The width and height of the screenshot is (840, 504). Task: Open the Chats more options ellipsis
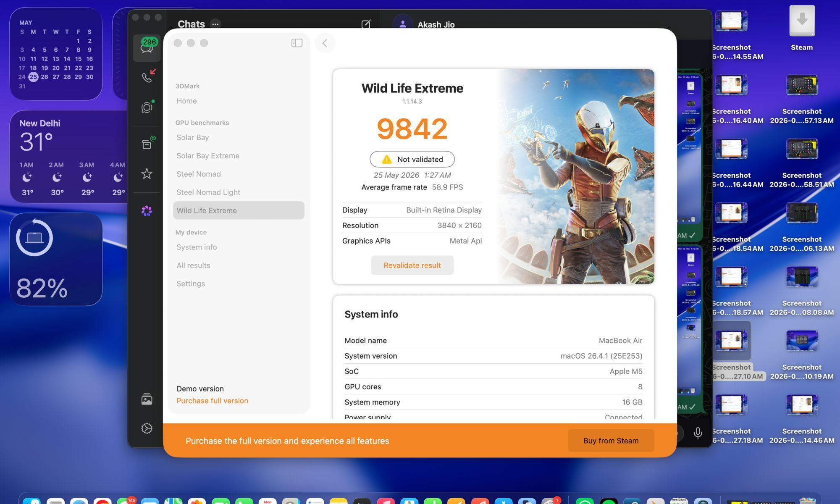click(215, 24)
